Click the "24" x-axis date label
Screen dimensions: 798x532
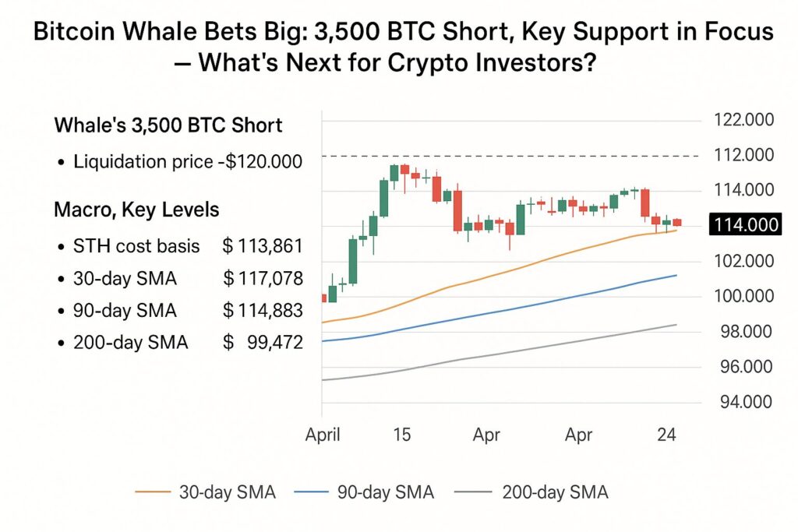click(x=666, y=436)
